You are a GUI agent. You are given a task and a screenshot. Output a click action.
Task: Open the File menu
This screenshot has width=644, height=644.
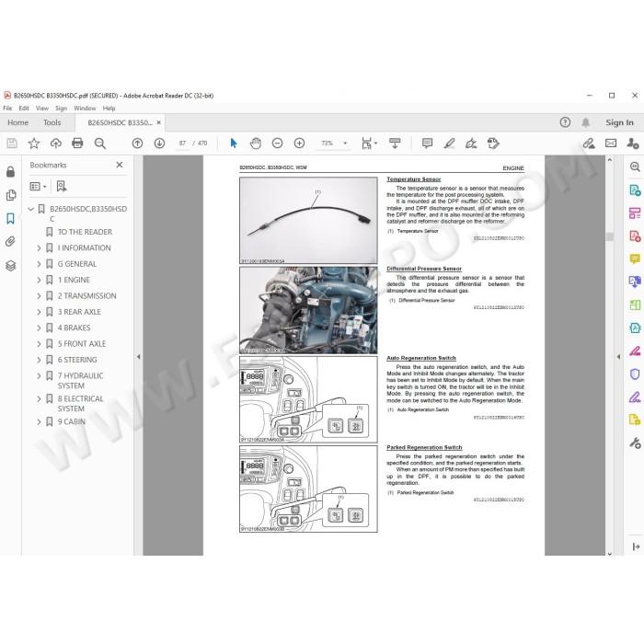coord(7,108)
